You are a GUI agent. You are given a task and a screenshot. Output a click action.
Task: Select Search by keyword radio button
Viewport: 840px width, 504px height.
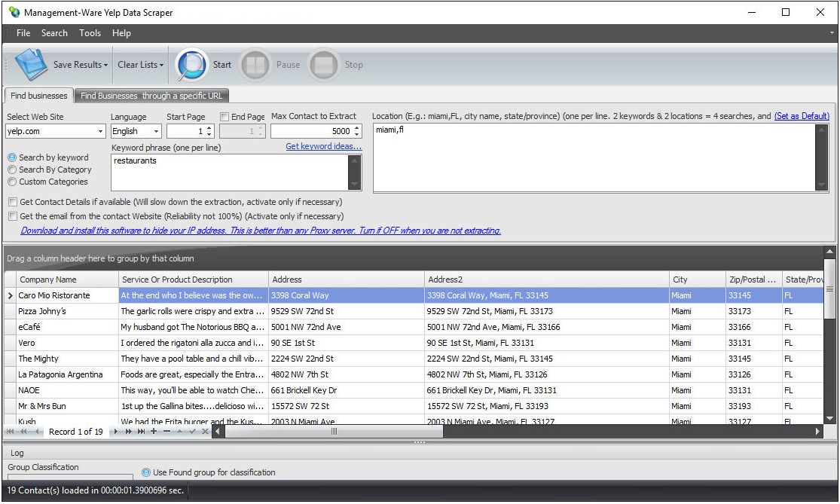12,157
